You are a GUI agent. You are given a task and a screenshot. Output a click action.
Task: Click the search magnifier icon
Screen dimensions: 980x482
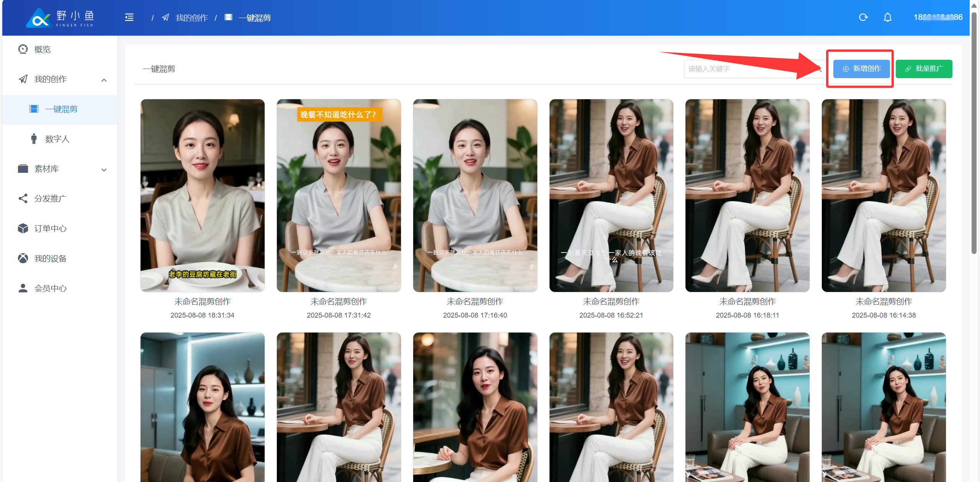pos(819,69)
